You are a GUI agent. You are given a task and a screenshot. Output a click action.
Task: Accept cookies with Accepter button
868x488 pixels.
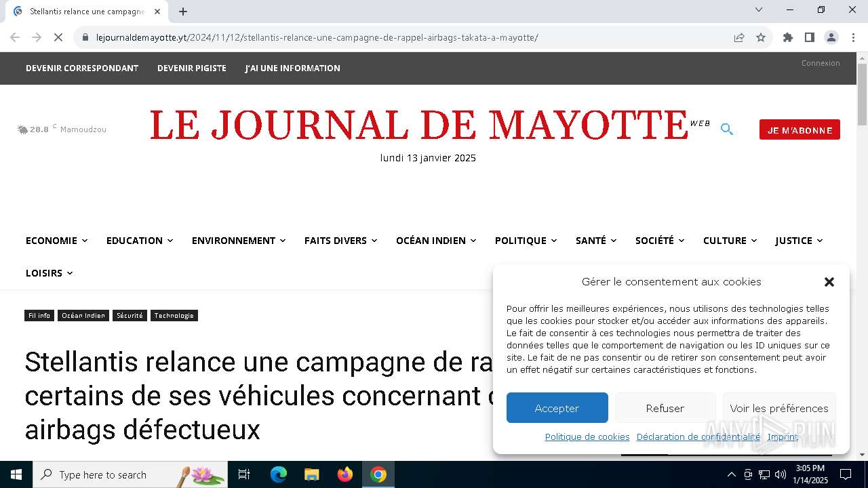click(x=557, y=408)
